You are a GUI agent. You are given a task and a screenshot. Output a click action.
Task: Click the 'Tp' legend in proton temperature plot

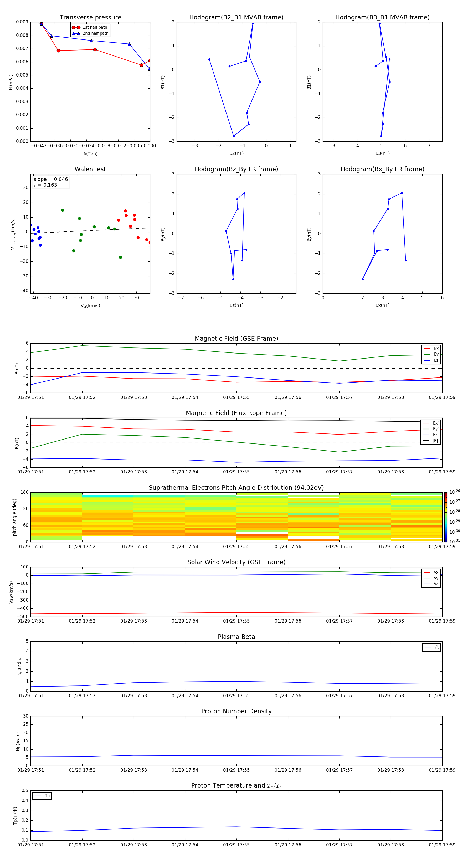pos(42,796)
